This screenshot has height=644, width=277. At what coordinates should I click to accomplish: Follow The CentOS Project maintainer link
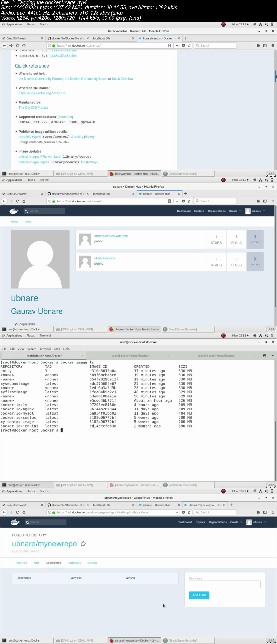point(33,107)
